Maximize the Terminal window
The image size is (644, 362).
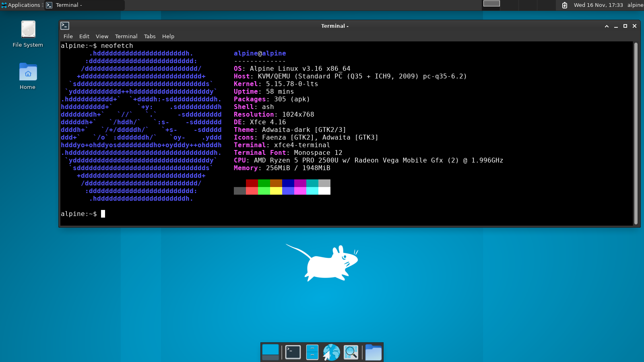(x=625, y=26)
